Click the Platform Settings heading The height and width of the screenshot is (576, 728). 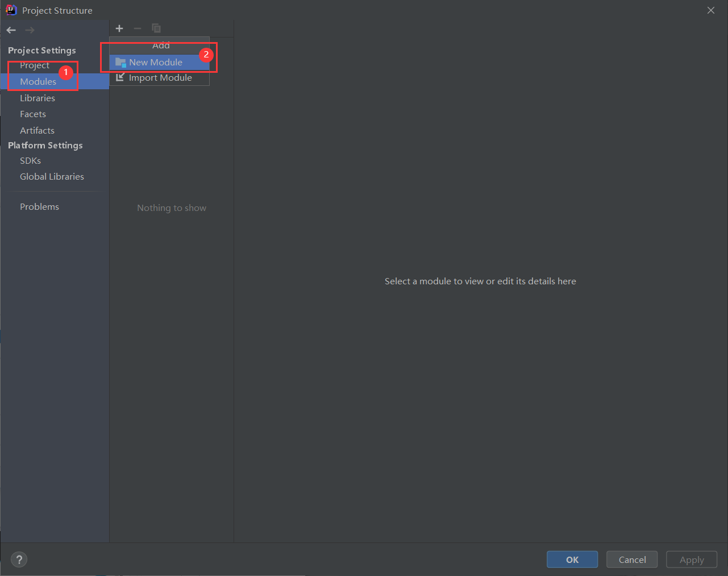click(45, 146)
